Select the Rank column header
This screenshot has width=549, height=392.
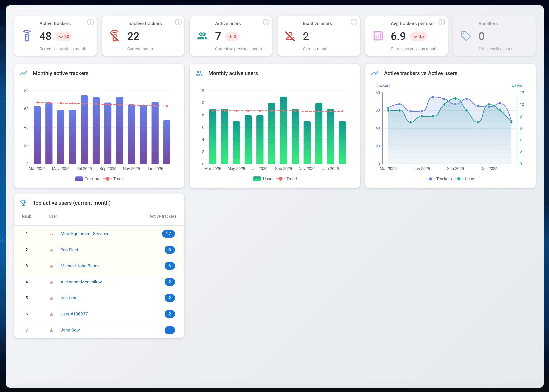click(27, 216)
